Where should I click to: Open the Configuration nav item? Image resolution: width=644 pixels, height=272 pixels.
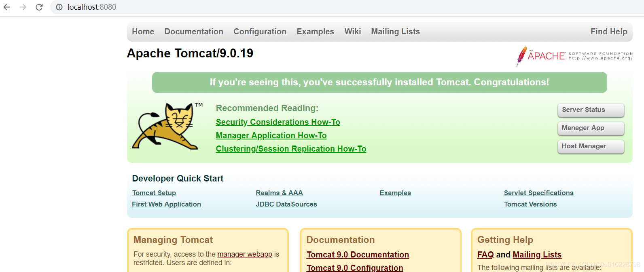tap(260, 32)
